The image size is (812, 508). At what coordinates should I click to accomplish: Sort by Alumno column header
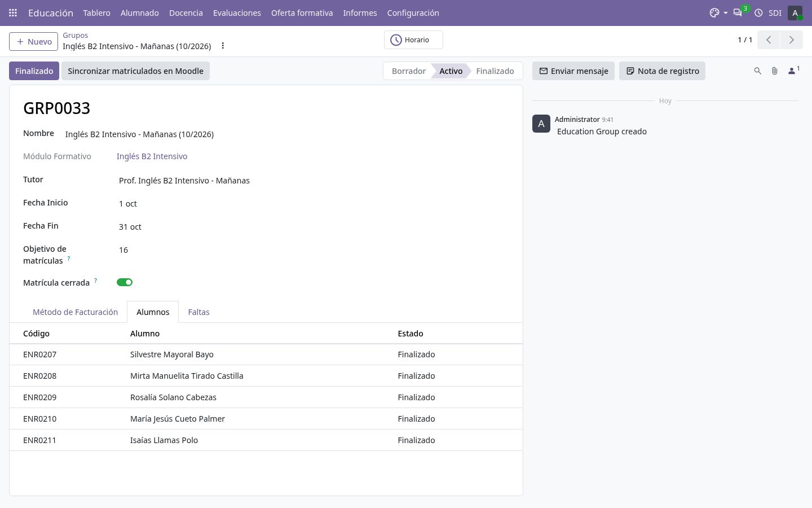145,334
